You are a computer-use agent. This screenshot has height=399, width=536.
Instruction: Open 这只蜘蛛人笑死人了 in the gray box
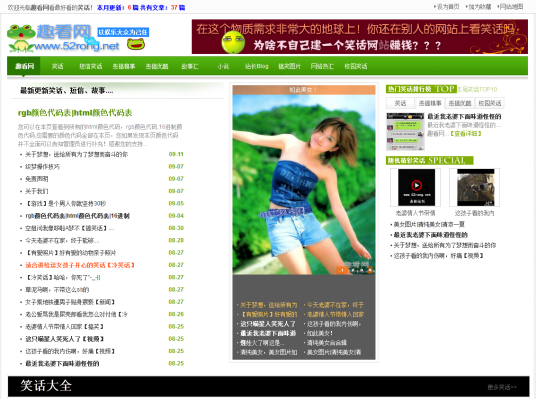[267, 324]
